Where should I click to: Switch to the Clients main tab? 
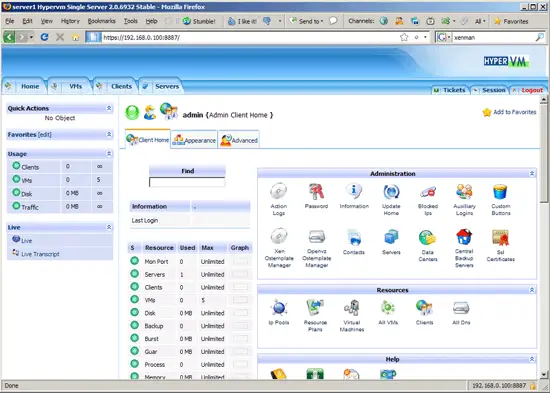click(x=115, y=86)
